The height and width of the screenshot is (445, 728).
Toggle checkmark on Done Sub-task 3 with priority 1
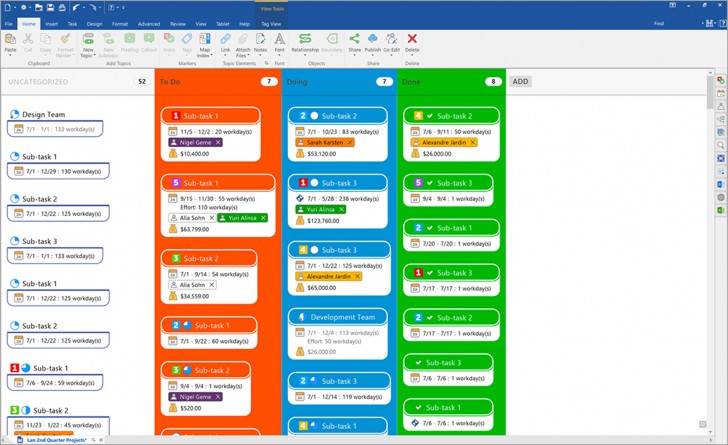[x=430, y=273]
